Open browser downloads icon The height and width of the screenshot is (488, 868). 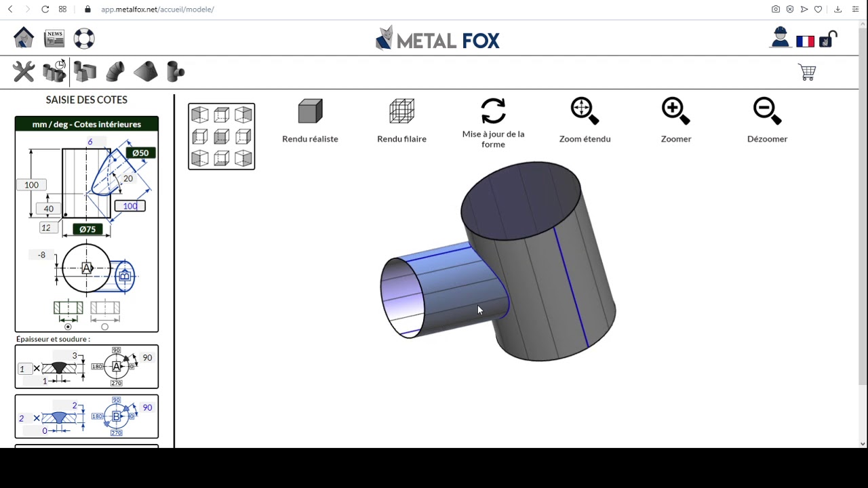coord(837,9)
